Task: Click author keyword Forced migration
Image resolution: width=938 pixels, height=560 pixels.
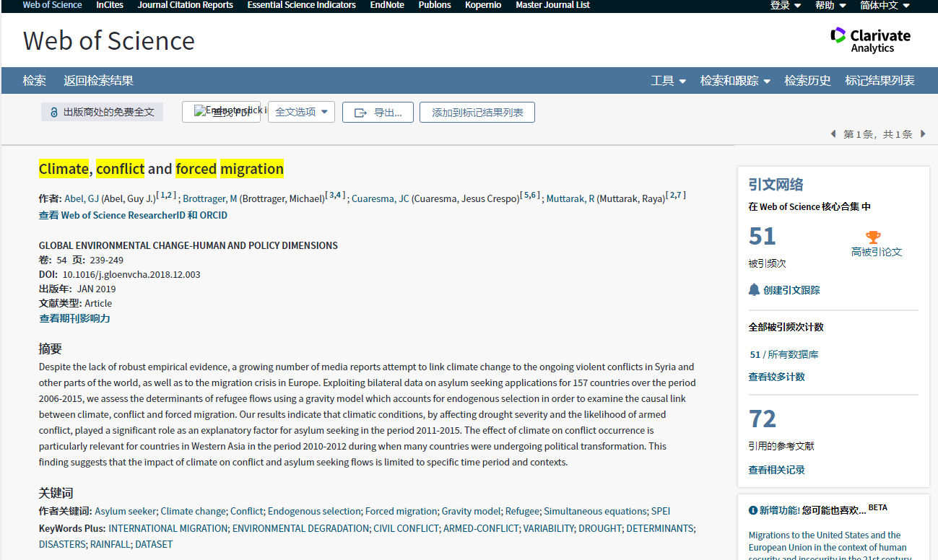Action: [x=401, y=511]
